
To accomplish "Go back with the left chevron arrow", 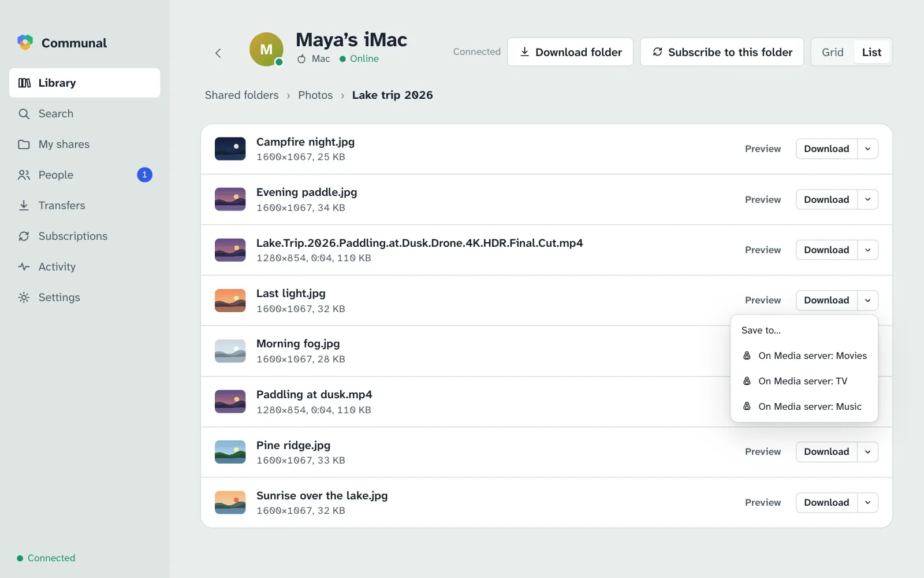I will pos(218,53).
